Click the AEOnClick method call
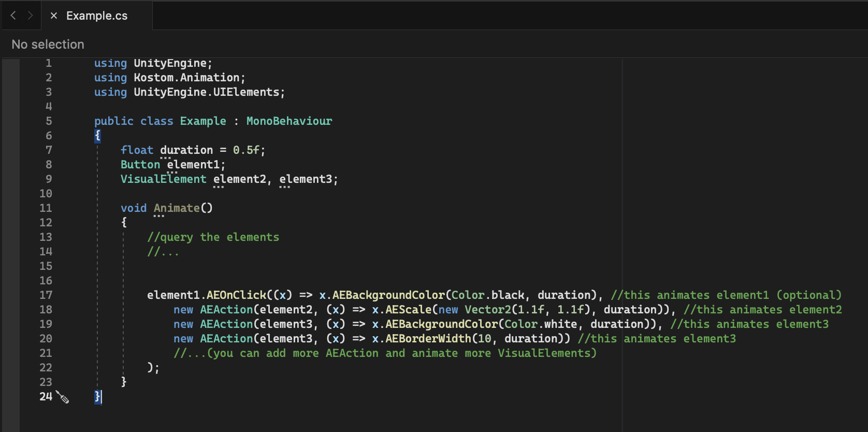Screen dimensions: 868x432 tap(236, 295)
